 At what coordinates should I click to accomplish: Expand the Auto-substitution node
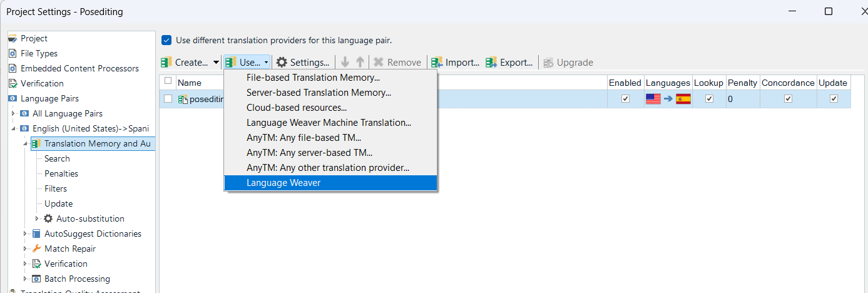click(37, 218)
